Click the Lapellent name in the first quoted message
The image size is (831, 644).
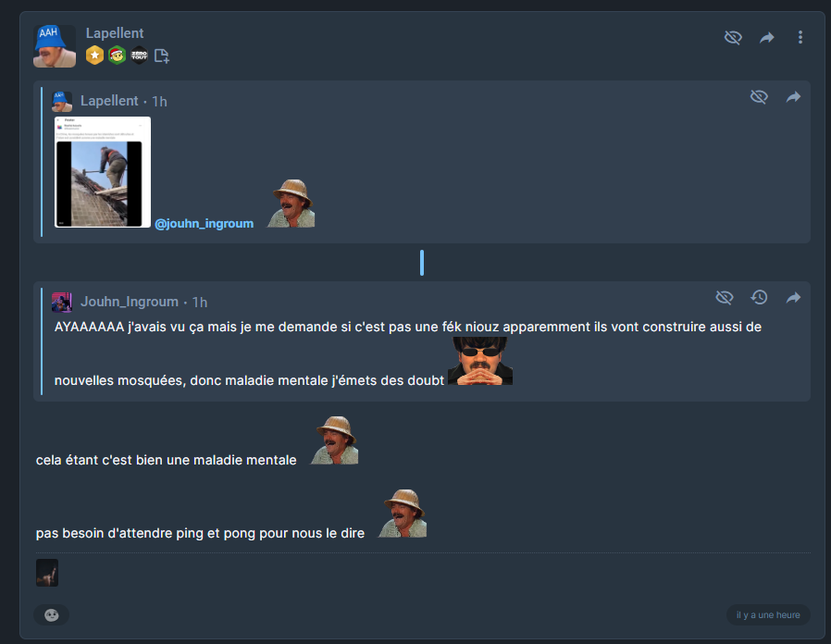(x=109, y=101)
